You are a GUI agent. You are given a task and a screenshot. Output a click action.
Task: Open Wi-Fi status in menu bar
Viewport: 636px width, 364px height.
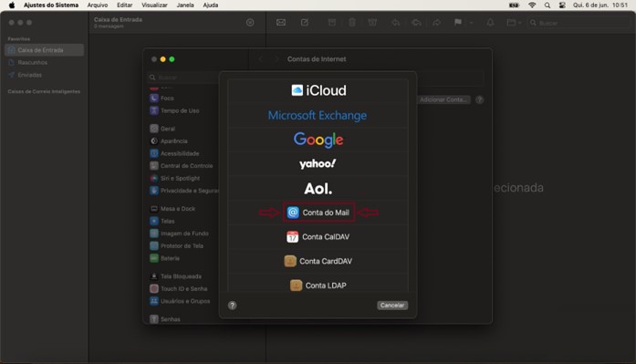coord(532,5)
